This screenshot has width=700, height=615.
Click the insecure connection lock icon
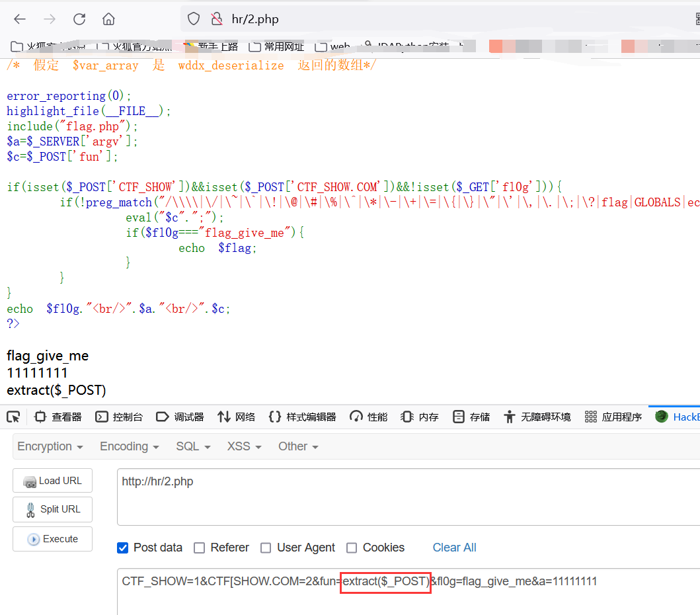click(217, 19)
